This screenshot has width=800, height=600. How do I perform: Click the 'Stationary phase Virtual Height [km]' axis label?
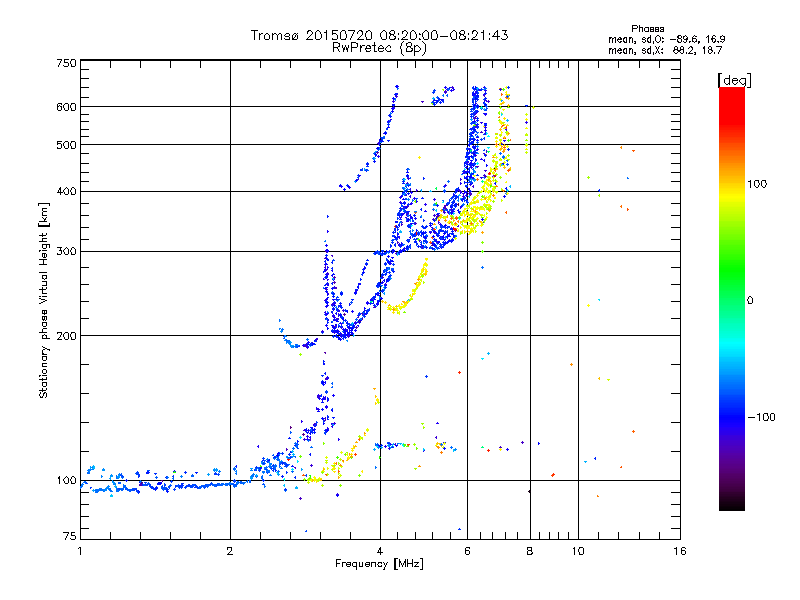tap(44, 301)
